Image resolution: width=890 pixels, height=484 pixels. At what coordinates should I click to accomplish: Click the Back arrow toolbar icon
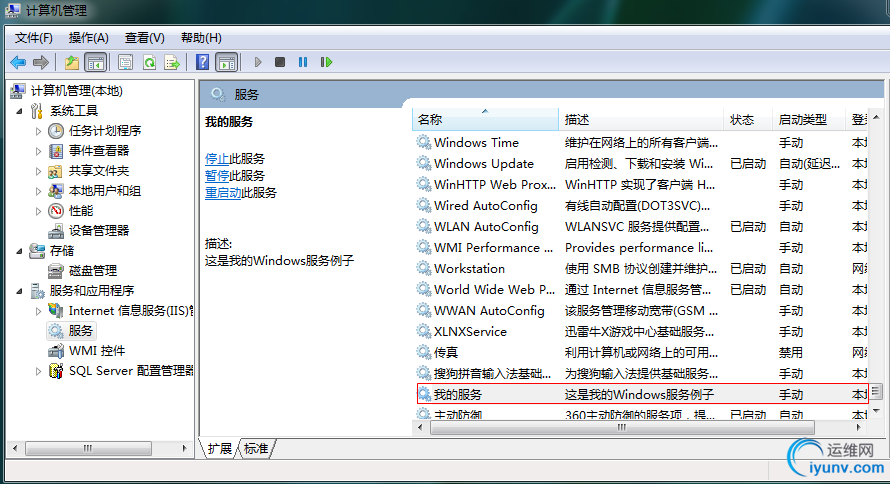[18, 62]
